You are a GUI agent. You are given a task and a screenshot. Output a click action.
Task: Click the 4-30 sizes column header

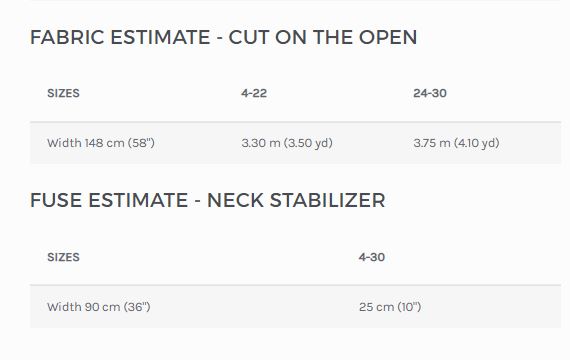(372, 257)
